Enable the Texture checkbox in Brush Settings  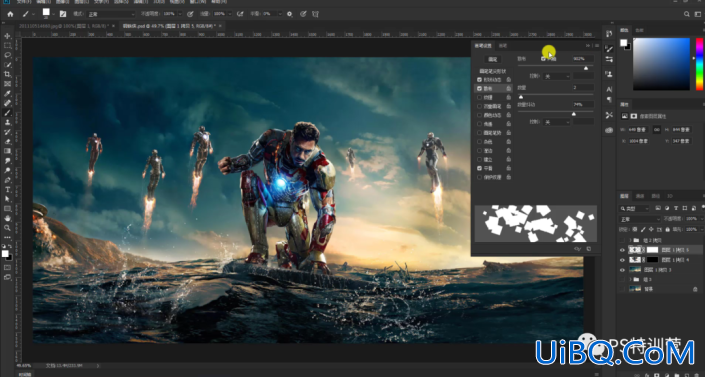point(479,97)
